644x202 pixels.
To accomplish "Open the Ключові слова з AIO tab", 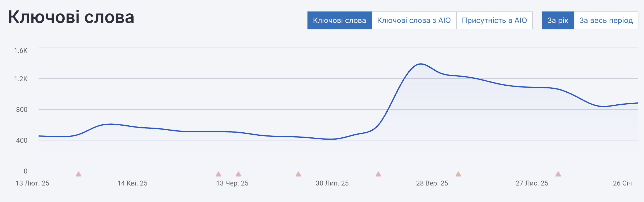I will [x=414, y=20].
